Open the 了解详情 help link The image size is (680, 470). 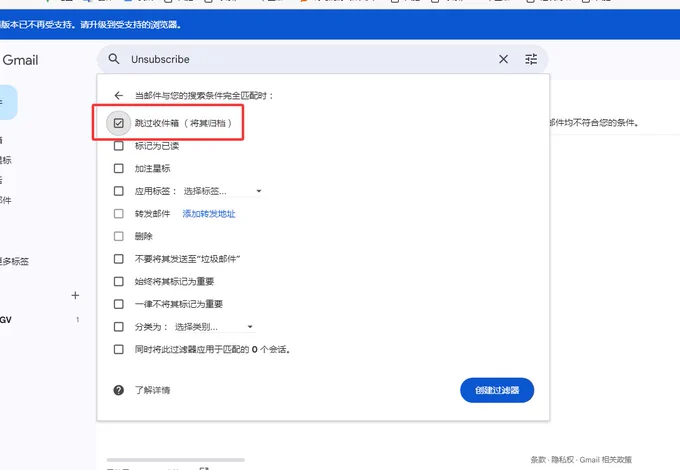(152, 390)
